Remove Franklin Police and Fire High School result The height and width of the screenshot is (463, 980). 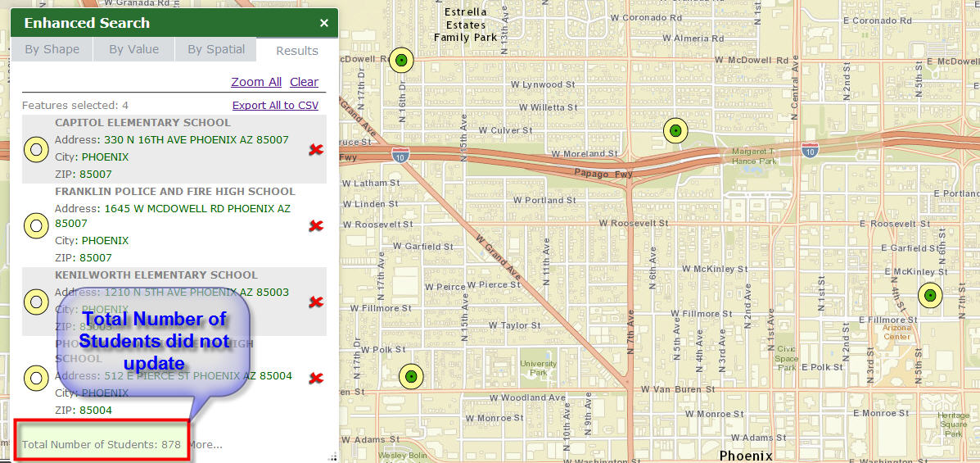(x=316, y=226)
